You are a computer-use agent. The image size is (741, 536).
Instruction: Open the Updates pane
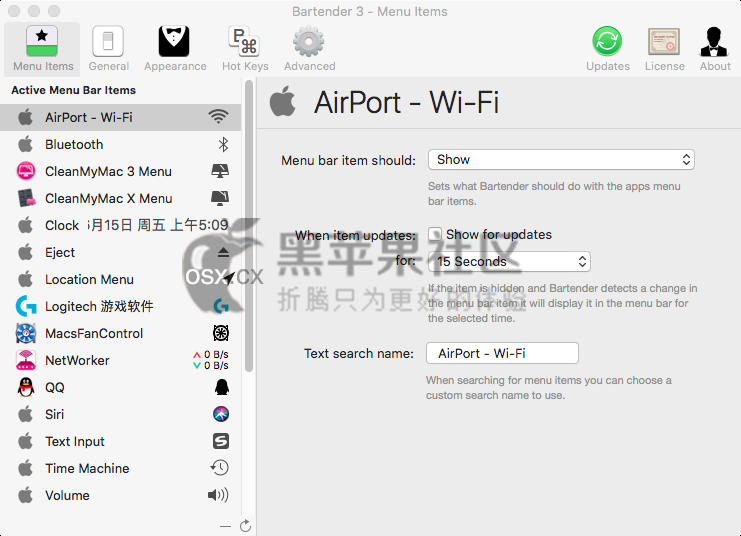click(x=607, y=49)
